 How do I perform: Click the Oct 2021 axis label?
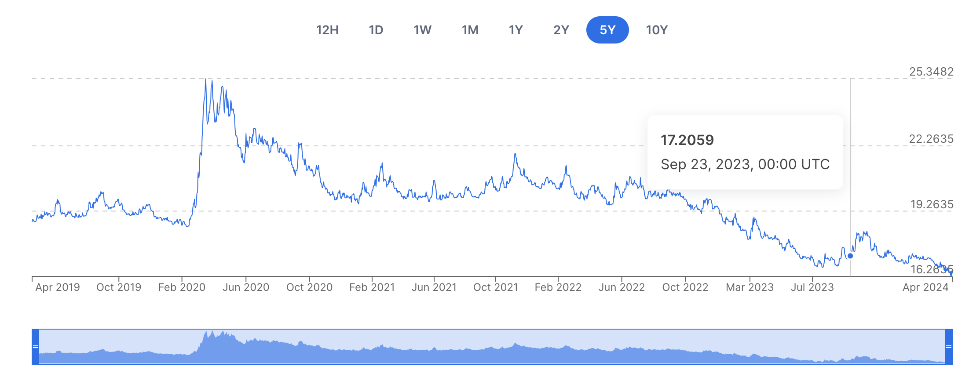pos(495,287)
